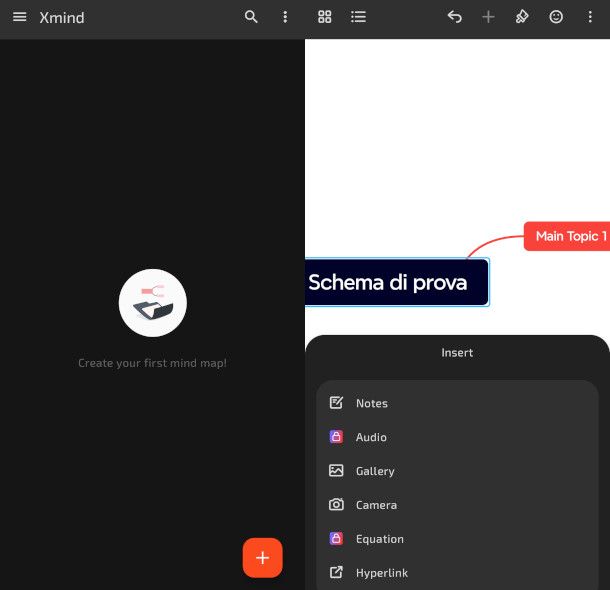Choose Notes from Insert menu
This screenshot has width=610, height=590.
(x=457, y=403)
